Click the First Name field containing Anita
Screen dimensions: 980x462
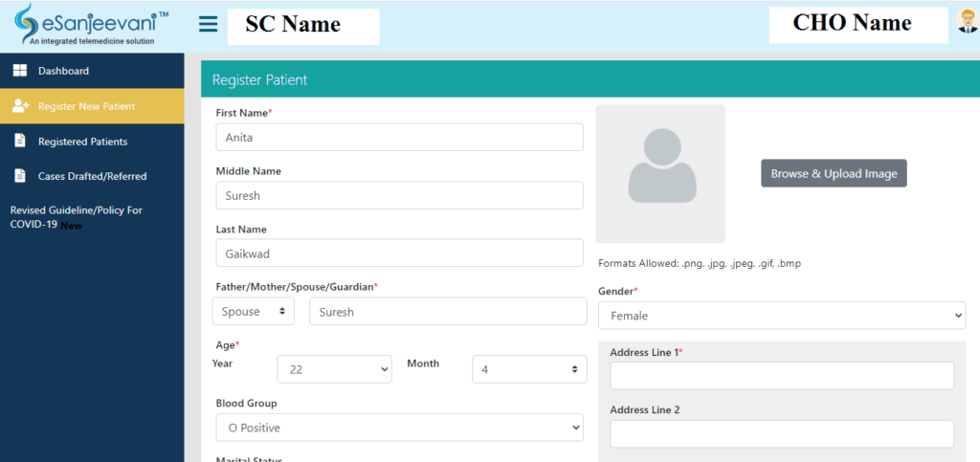click(399, 138)
